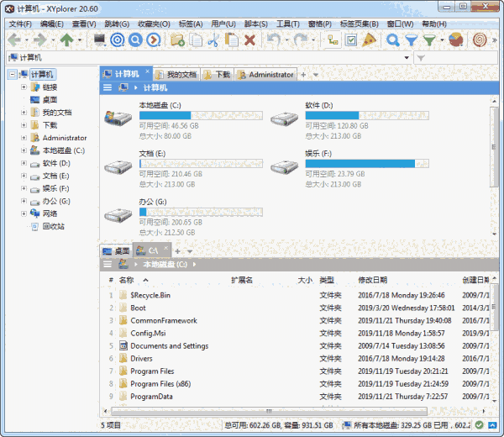Click the red X Delete icon
The image size is (504, 437).
click(x=249, y=40)
